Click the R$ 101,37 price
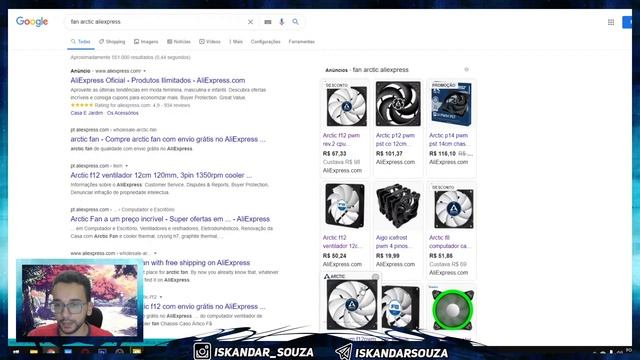 coord(389,154)
